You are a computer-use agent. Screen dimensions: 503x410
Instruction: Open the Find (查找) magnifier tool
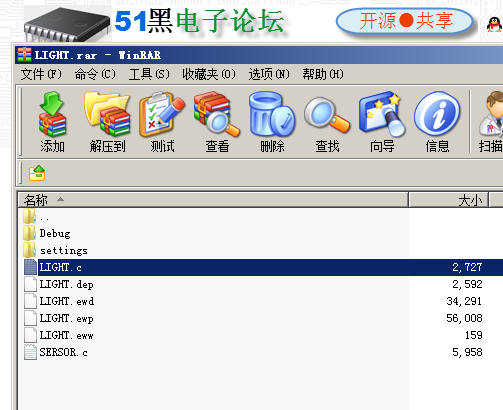click(327, 121)
